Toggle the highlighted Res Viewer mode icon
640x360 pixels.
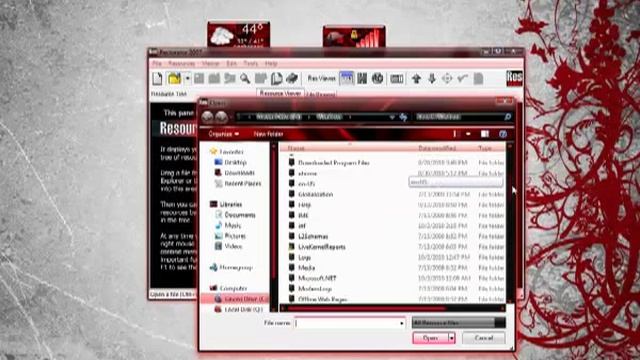(347, 78)
